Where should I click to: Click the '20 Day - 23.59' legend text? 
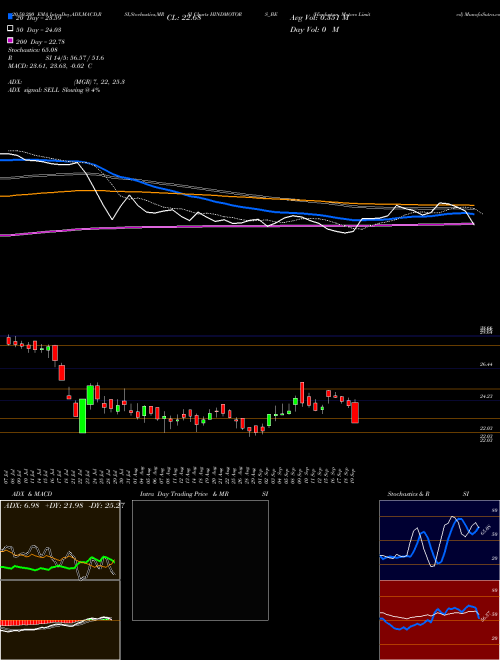click(x=39, y=18)
